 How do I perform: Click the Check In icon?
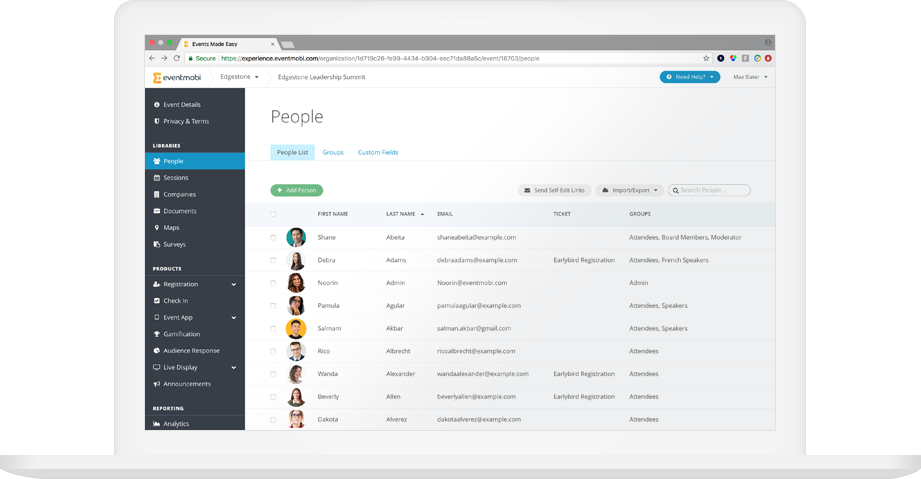click(156, 300)
